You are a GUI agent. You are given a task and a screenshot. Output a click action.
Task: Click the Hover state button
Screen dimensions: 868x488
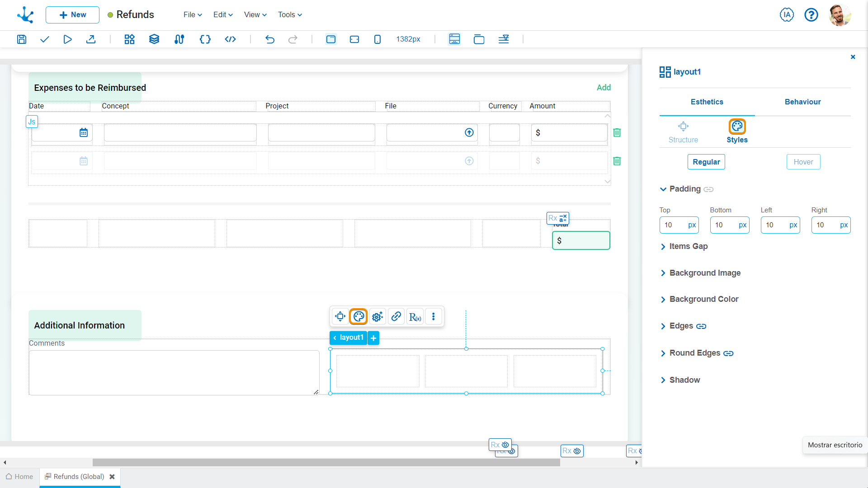click(803, 161)
